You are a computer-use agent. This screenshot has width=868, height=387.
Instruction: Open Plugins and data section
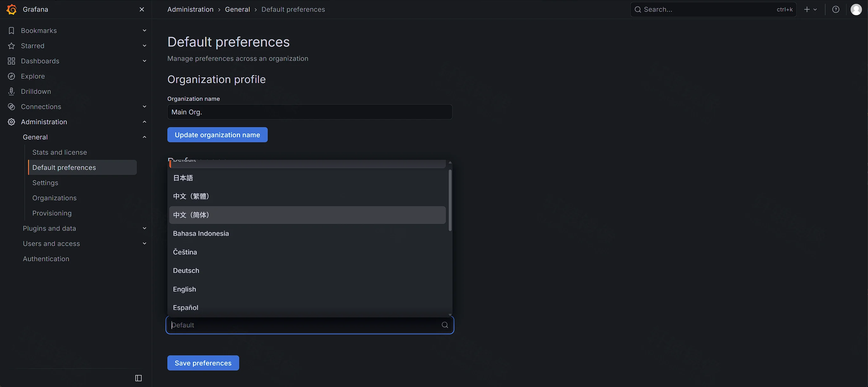pos(49,228)
